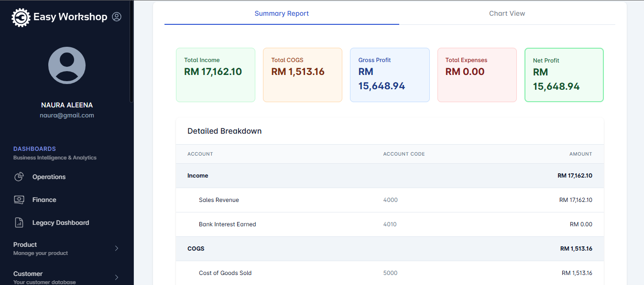The height and width of the screenshot is (285, 644).
Task: Open Legacy Dashboard via its document icon
Action: [x=19, y=222]
